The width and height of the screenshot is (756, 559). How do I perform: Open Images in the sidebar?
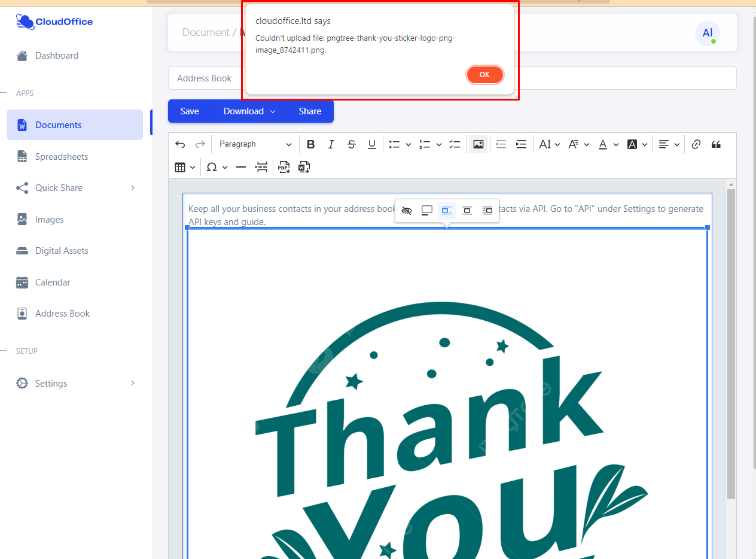[x=50, y=220]
